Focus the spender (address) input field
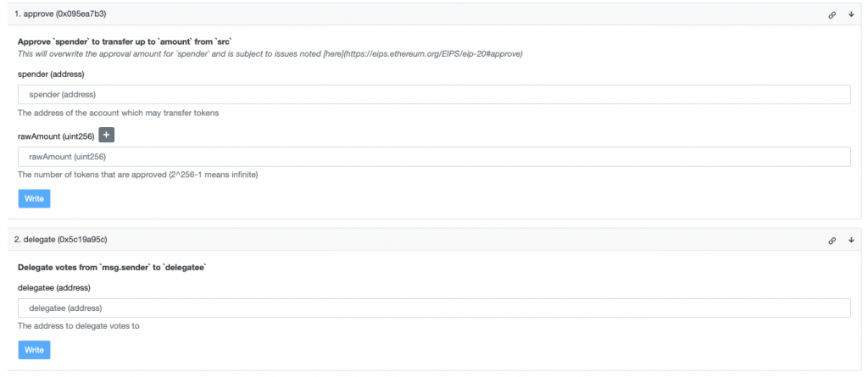Screen dimensions: 868x377 pyautogui.click(x=434, y=95)
